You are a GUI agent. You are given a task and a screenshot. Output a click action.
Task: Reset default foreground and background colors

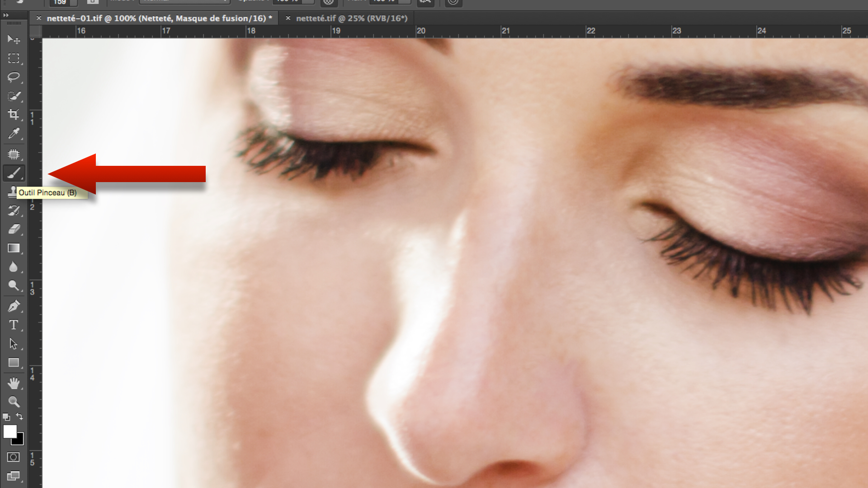coord(6,417)
